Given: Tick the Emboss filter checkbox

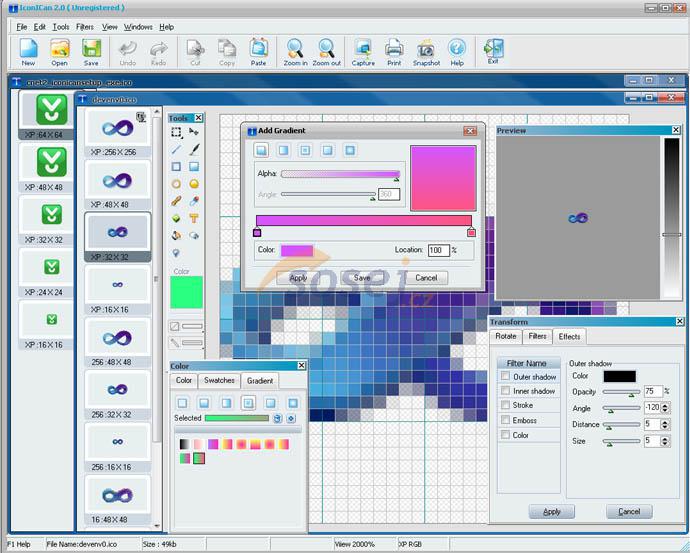Looking at the screenshot, I should pyautogui.click(x=505, y=420).
